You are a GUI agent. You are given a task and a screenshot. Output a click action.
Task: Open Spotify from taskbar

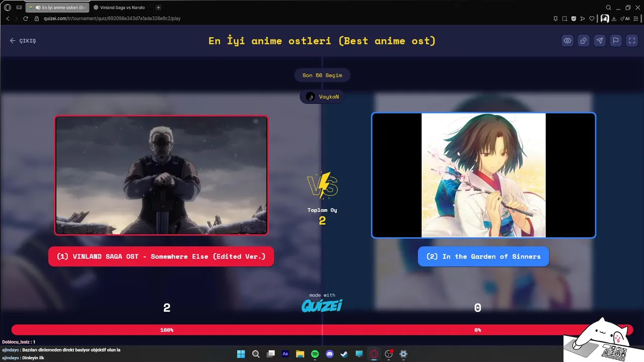[315, 354]
